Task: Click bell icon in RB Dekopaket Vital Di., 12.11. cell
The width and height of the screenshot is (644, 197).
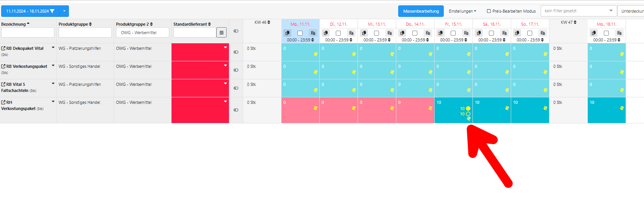Action: point(354,54)
